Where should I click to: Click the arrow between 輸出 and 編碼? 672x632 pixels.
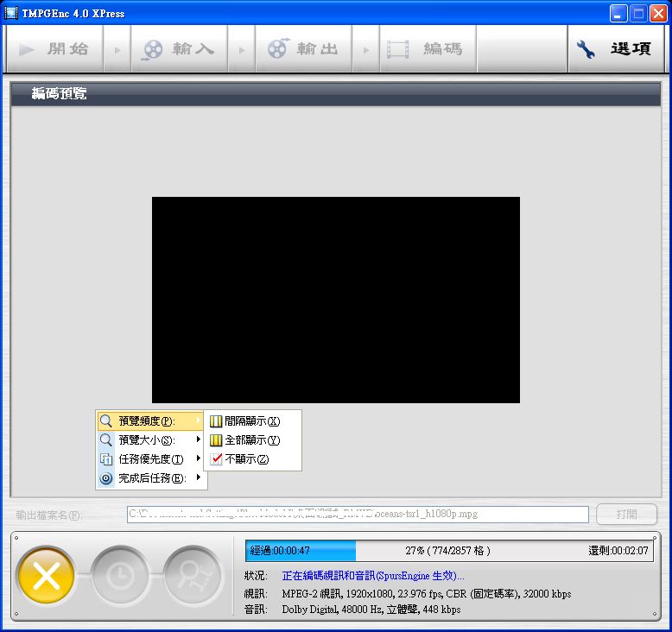[366, 50]
